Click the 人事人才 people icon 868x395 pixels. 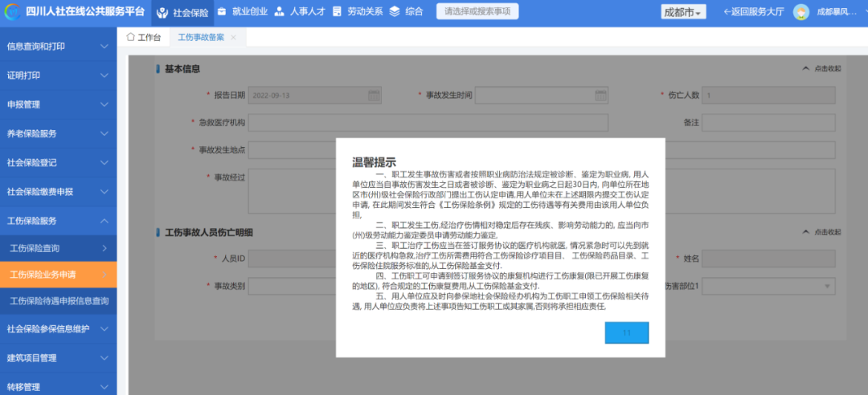tap(280, 11)
